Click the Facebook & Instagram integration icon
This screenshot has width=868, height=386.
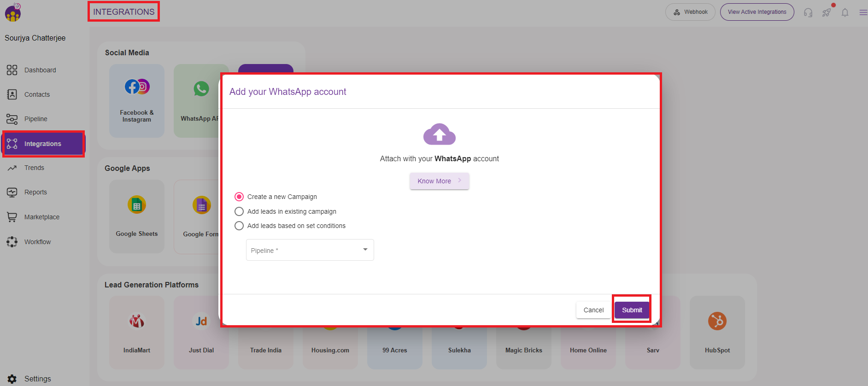coord(137,87)
